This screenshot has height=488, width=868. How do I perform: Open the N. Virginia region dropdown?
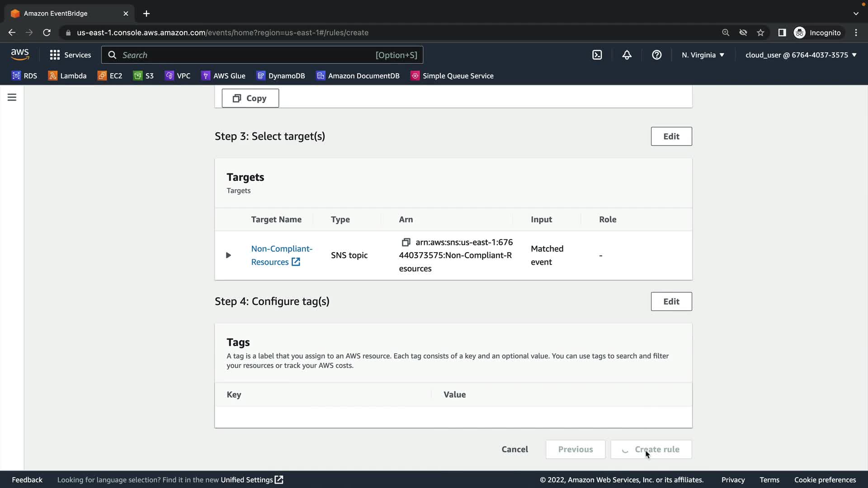(x=703, y=55)
